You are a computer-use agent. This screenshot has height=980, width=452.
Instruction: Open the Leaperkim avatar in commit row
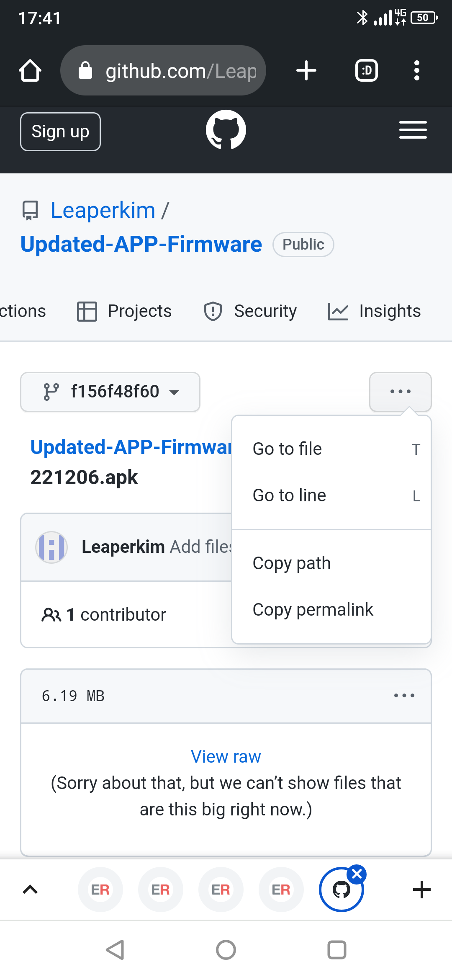click(51, 547)
